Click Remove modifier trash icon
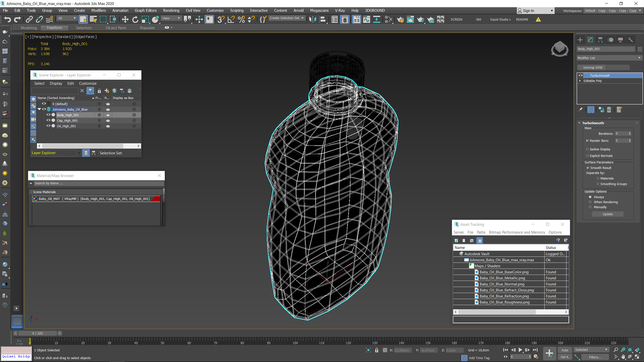 point(609,110)
